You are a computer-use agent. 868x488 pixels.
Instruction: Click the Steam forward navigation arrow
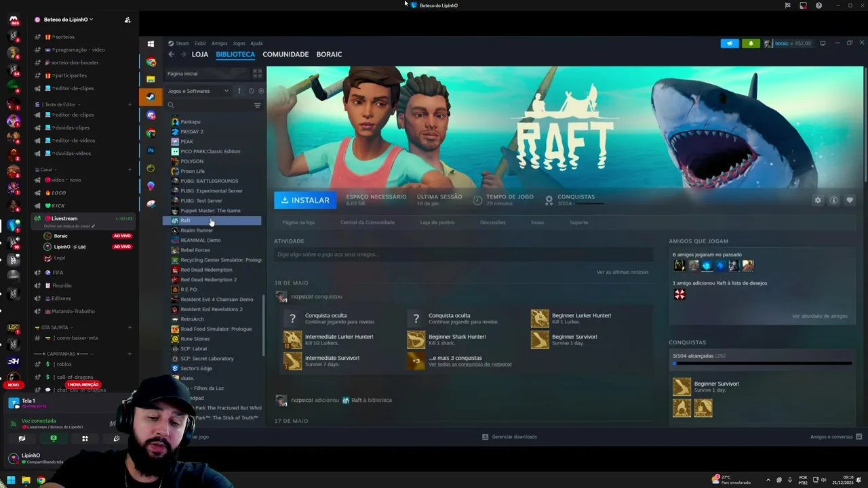182,54
